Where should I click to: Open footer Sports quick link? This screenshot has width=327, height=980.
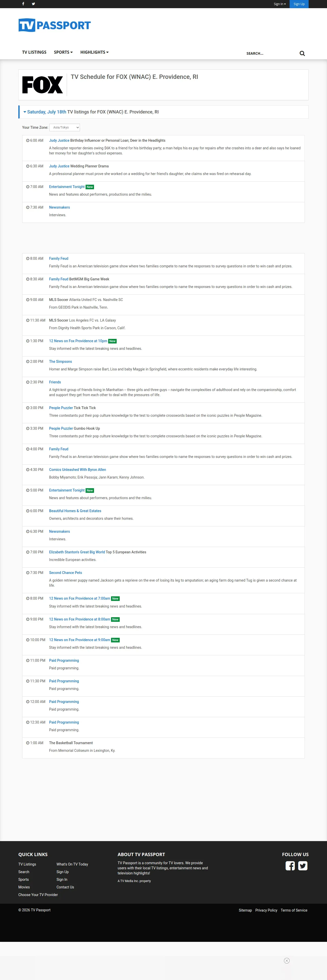coord(24,880)
